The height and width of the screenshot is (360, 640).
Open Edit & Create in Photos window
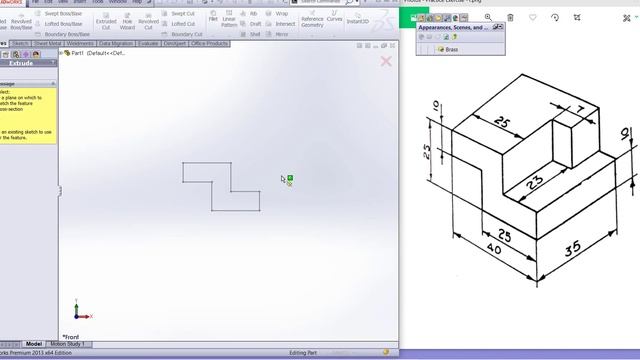pyautogui.click(x=627, y=18)
